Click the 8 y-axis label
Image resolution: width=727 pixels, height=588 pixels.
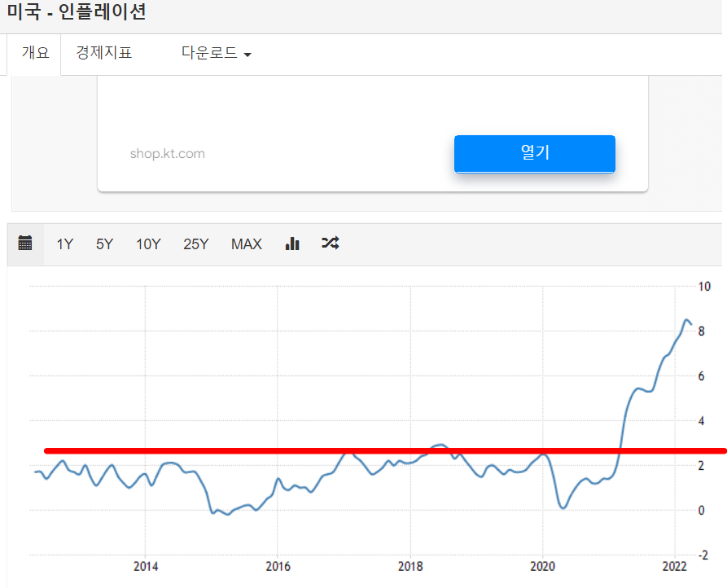tap(701, 331)
